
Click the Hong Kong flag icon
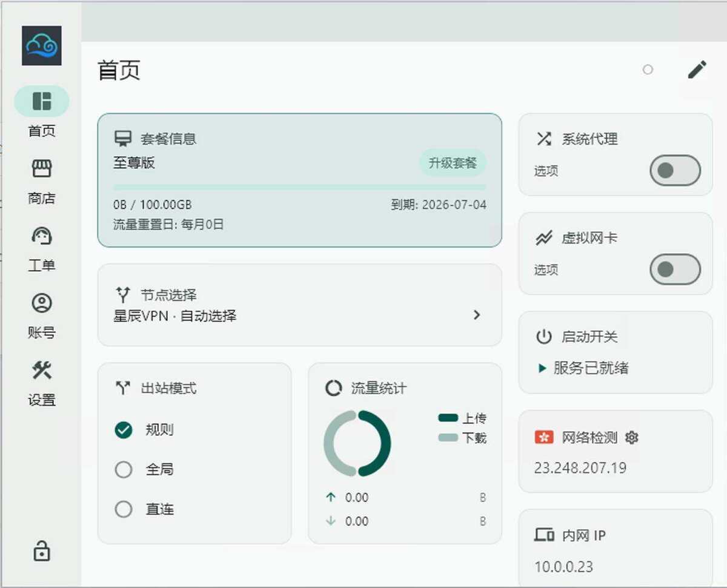[544, 437]
